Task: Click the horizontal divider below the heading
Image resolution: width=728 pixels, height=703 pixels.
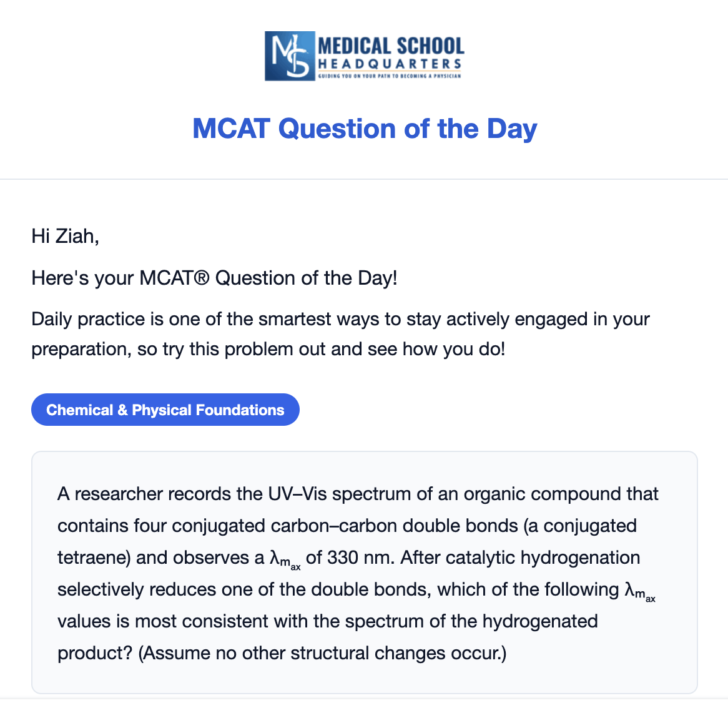Action: 364,179
